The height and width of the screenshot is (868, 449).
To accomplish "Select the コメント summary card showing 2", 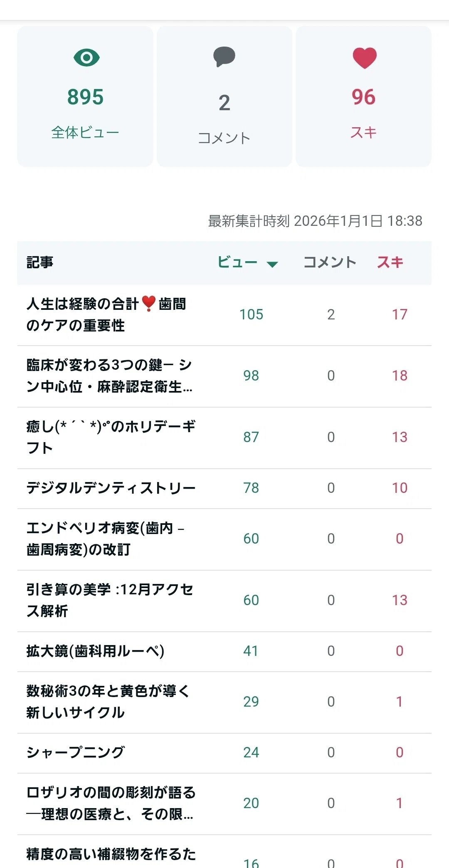I will click(x=224, y=96).
